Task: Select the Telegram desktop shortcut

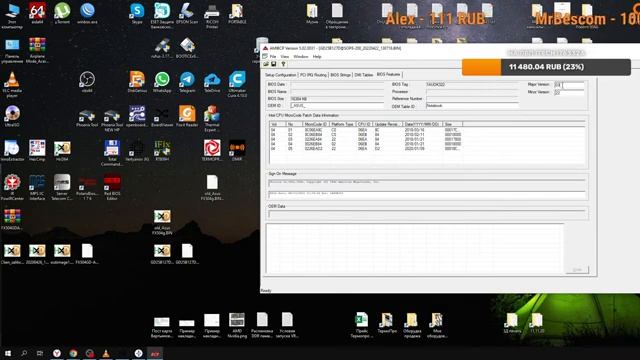Action: (187, 82)
